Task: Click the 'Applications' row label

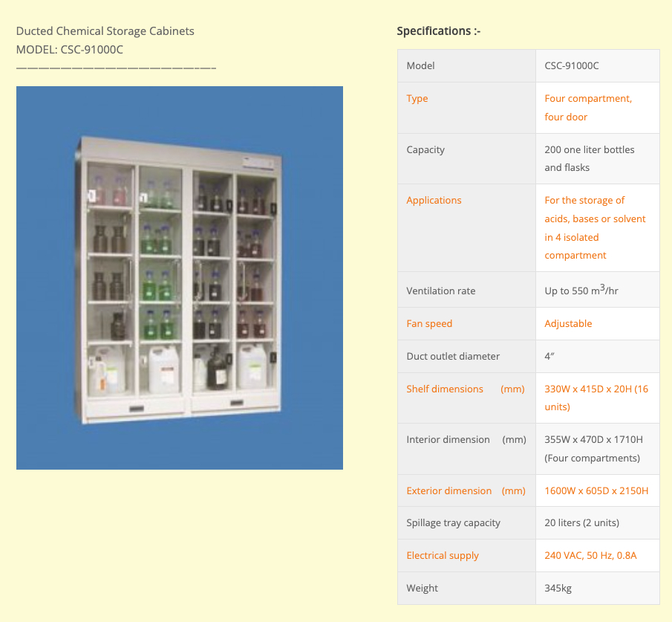Action: coord(434,201)
